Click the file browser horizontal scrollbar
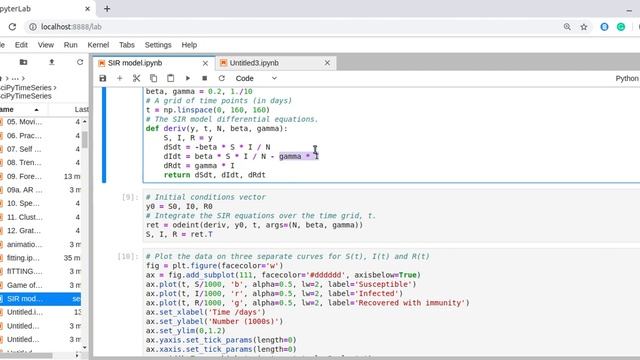 tap(26, 356)
